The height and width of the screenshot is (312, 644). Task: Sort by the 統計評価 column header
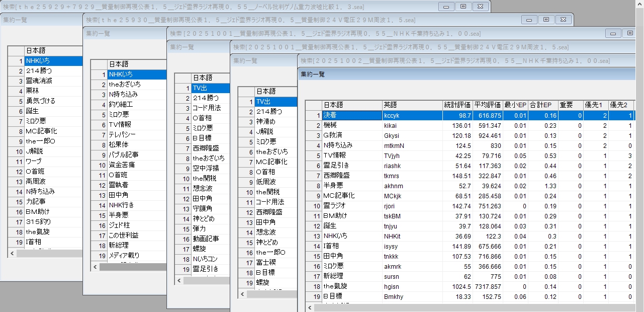pyautogui.click(x=457, y=105)
